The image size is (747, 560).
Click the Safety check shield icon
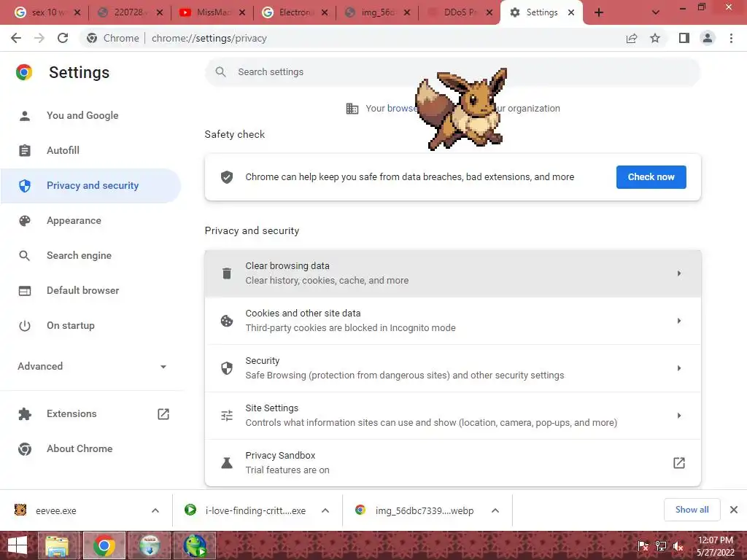pos(227,177)
